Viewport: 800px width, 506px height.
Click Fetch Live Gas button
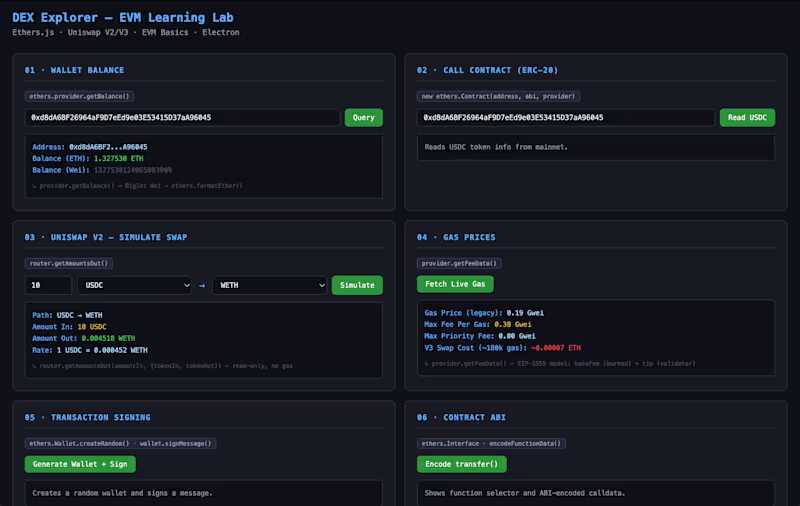[455, 284]
